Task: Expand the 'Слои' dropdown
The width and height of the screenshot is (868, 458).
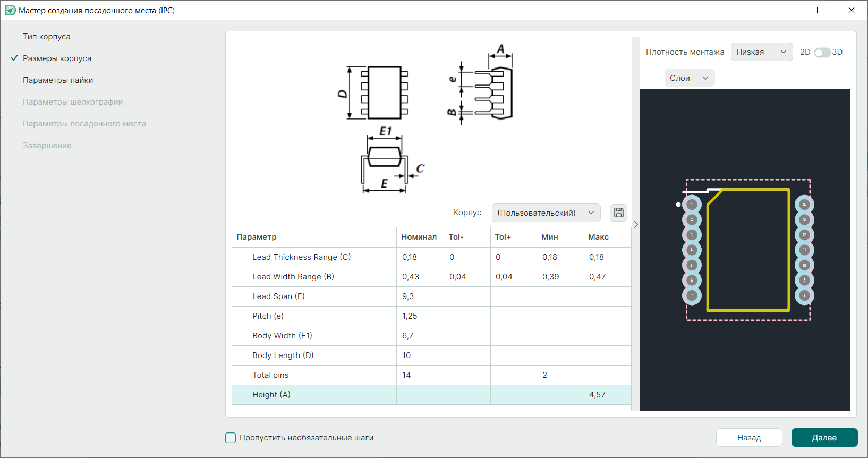Action: coord(689,78)
